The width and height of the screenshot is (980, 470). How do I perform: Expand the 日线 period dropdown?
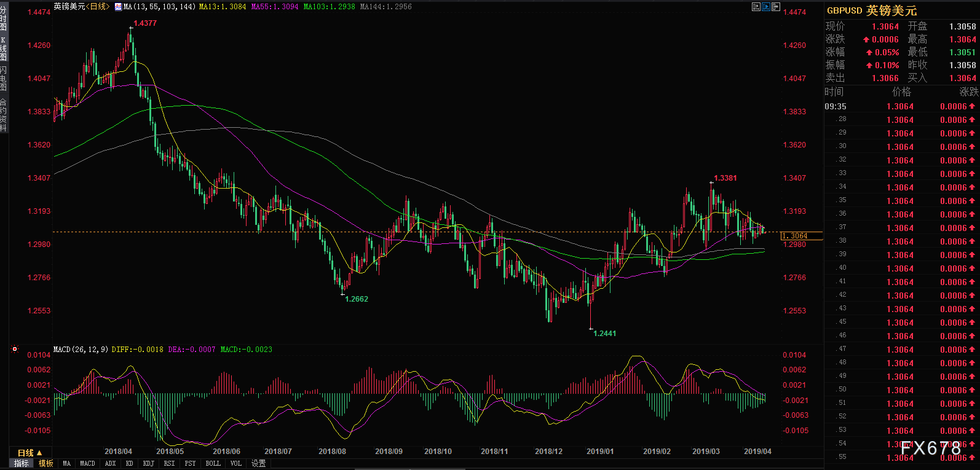[30, 453]
